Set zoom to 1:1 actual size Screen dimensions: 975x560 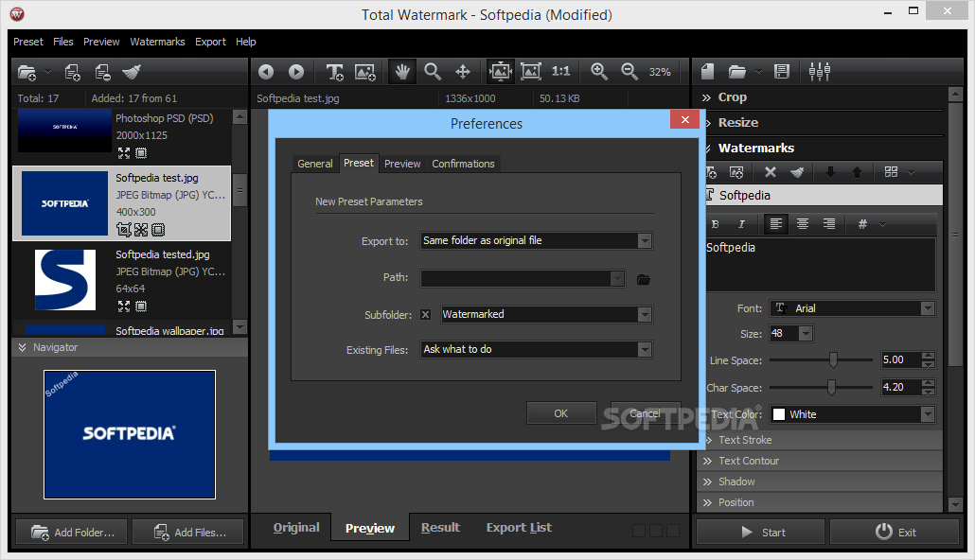coord(561,72)
